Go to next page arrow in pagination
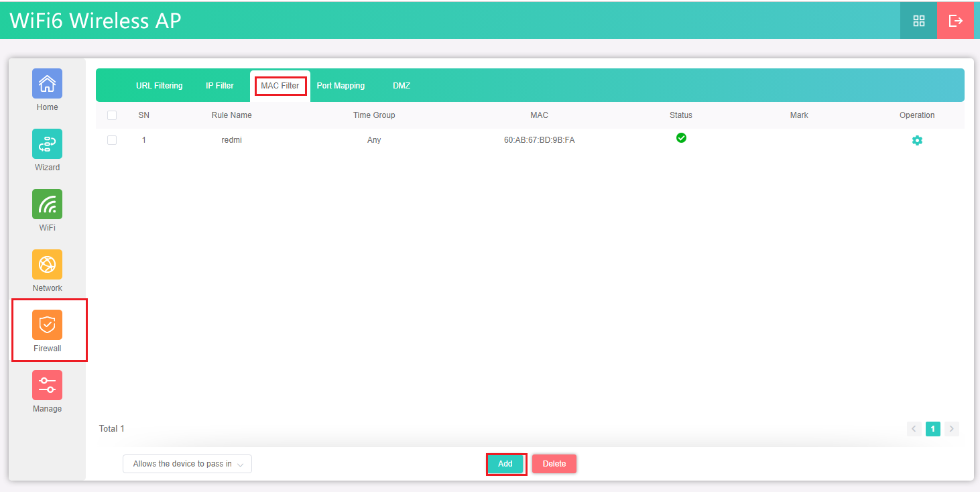Screen dimensions: 980x492 tap(951, 429)
